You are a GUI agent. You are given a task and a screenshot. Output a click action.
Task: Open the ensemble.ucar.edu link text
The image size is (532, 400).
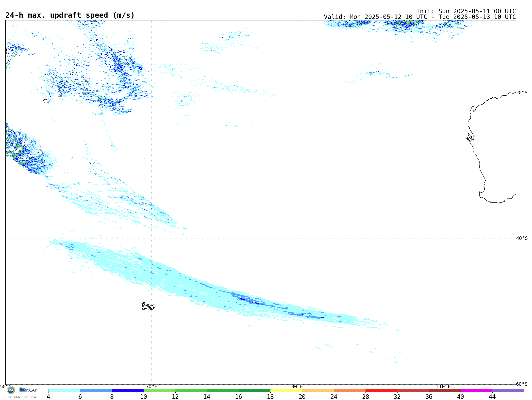22,397
